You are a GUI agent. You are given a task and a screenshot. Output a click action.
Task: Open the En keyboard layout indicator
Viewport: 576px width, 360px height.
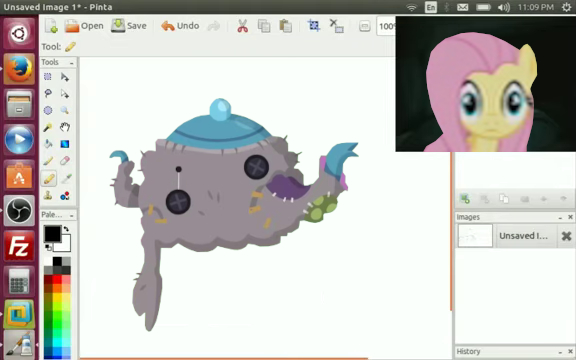tap(431, 7)
